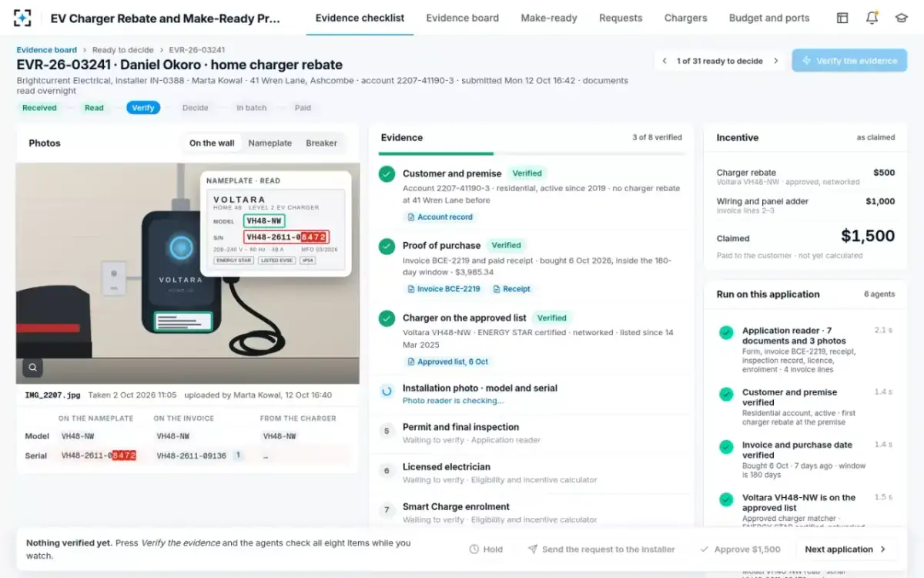Click '1 of 31 ready to decide' label
Screen dimensions: 924x578
(x=719, y=61)
